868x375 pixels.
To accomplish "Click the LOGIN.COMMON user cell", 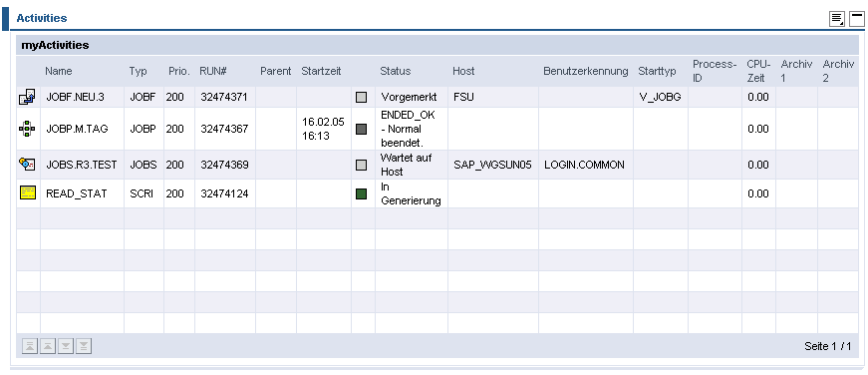I will pyautogui.click(x=586, y=165).
